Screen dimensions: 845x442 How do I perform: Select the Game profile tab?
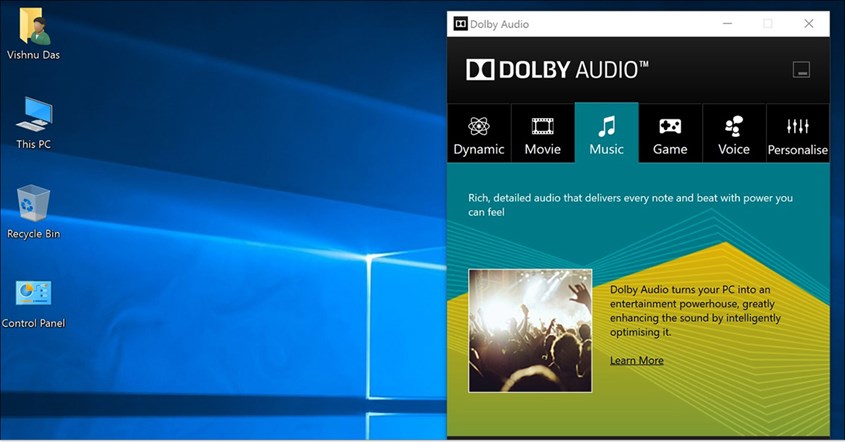[670, 134]
